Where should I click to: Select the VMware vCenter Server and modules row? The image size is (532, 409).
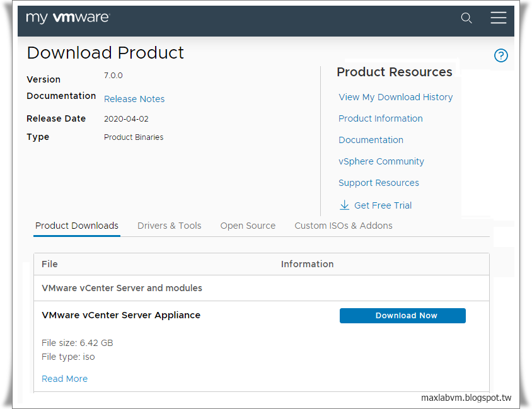tap(122, 287)
